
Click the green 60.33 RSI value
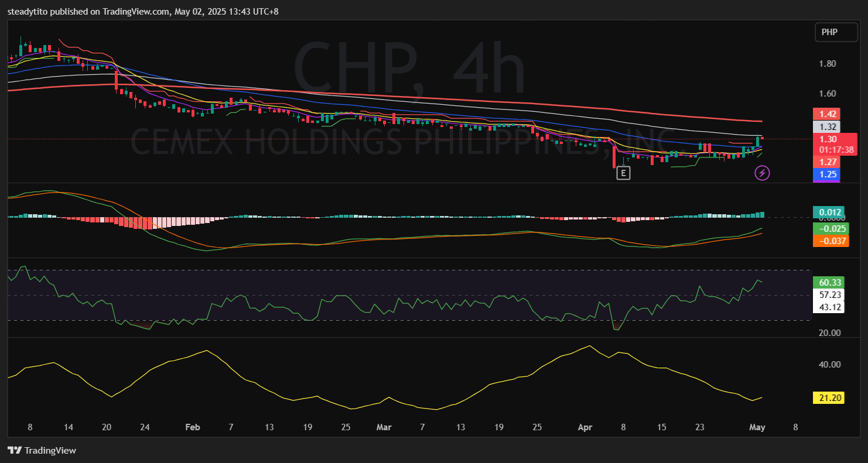828,283
